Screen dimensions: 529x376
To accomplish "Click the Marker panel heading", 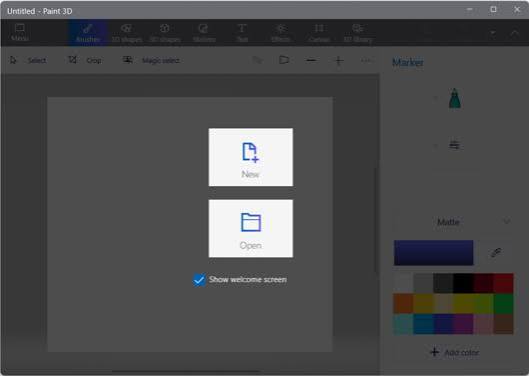I will click(408, 62).
